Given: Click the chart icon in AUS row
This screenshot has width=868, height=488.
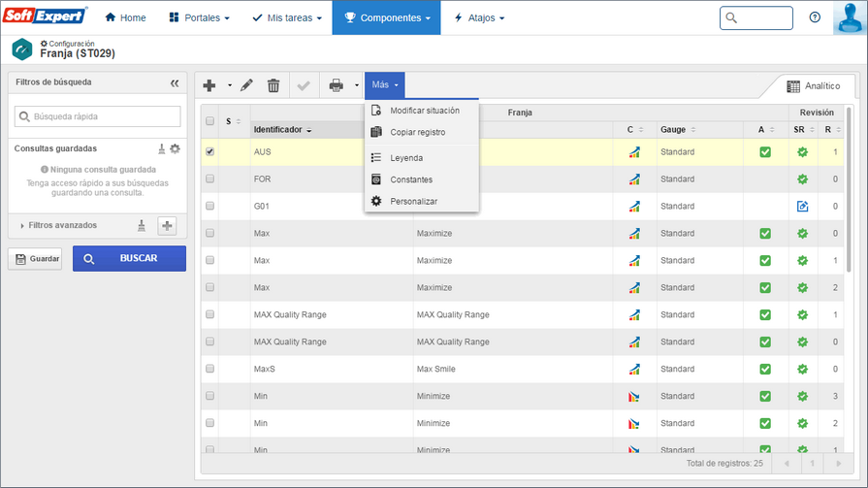Looking at the screenshot, I should pos(634,151).
